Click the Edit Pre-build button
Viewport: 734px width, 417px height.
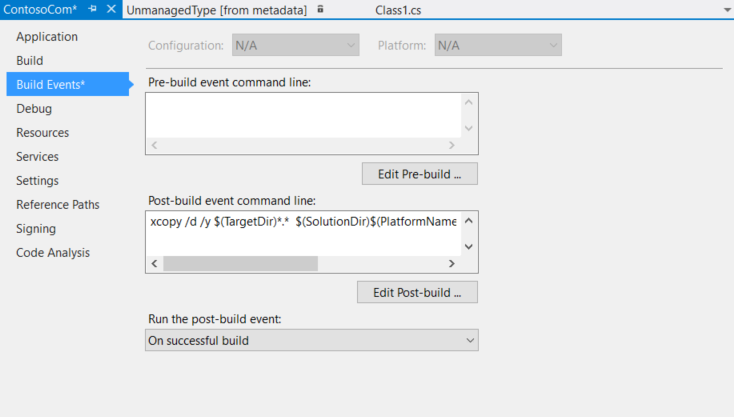[x=419, y=174]
